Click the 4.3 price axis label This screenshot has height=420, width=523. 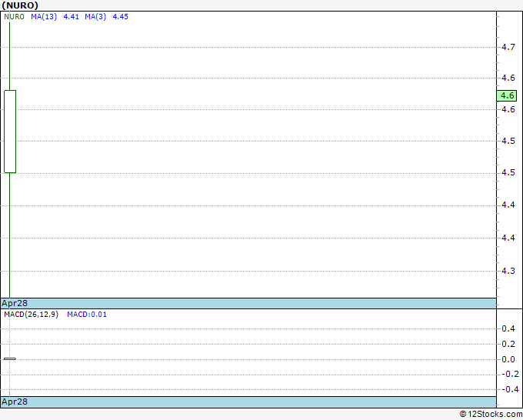click(508, 271)
